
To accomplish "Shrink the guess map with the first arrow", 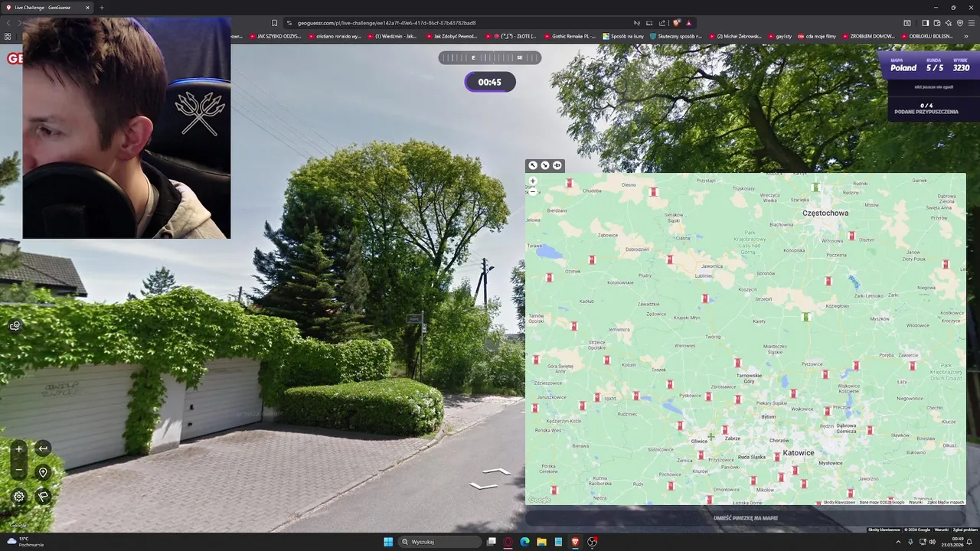I will pos(533,165).
